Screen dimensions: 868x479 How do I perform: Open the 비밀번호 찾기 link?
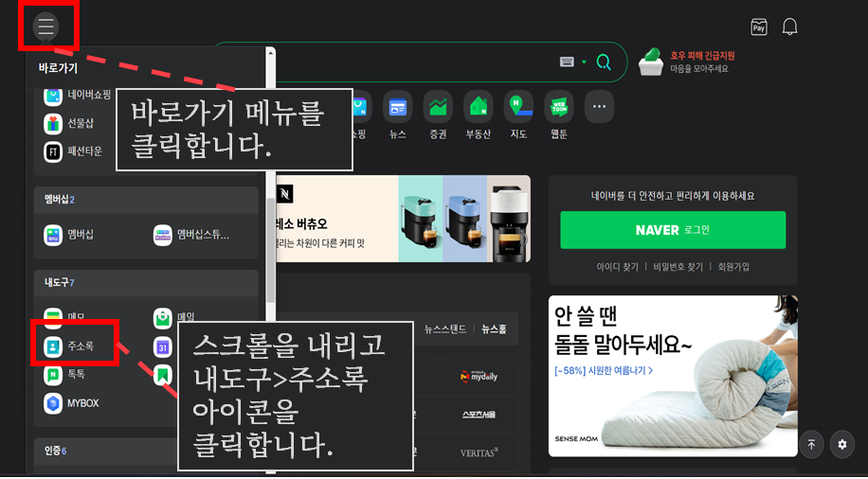(x=678, y=267)
